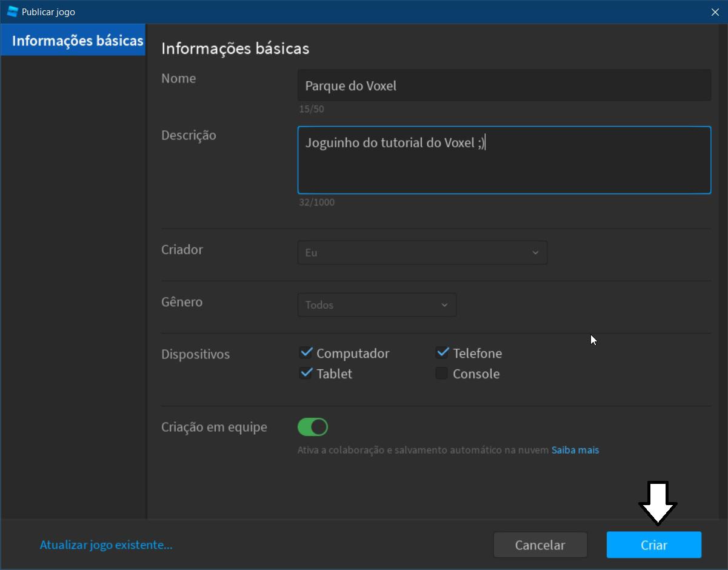Click into the Descrição text area
728x570 pixels.
click(504, 160)
